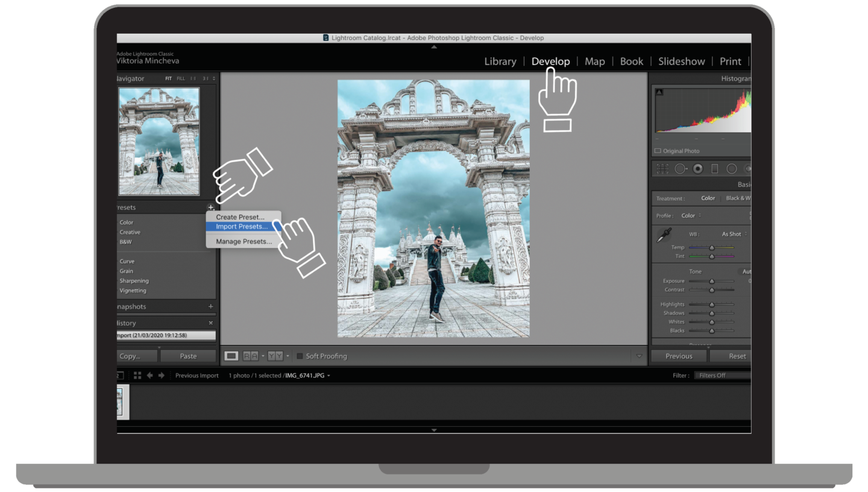868x492 pixels.
Task: Choose Import Presets from the menu
Action: [x=242, y=227]
